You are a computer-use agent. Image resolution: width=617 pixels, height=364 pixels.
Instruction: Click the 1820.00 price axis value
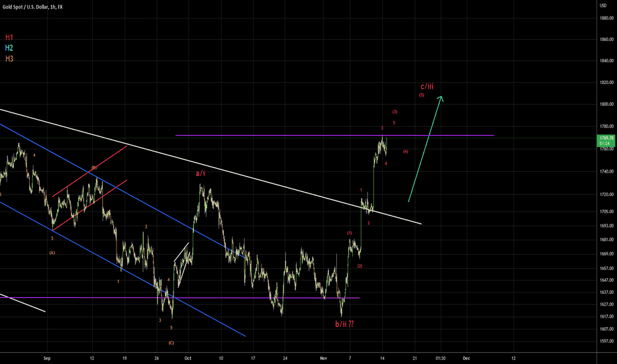607,82
